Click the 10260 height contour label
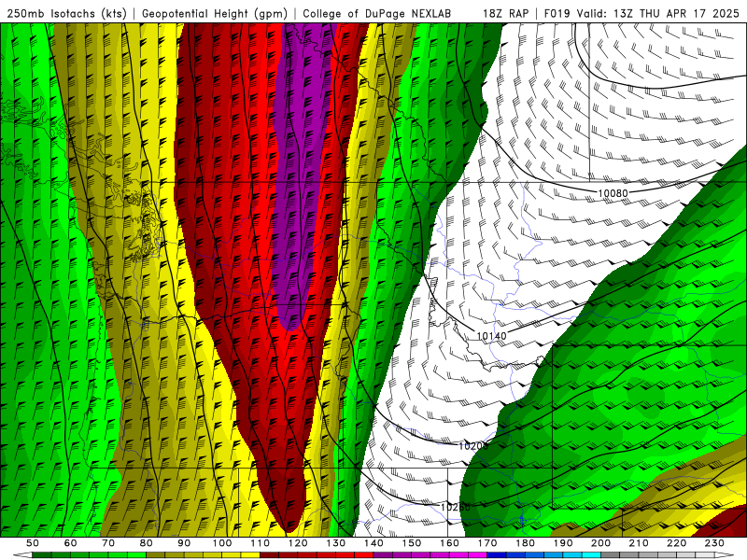 pyautogui.click(x=456, y=507)
